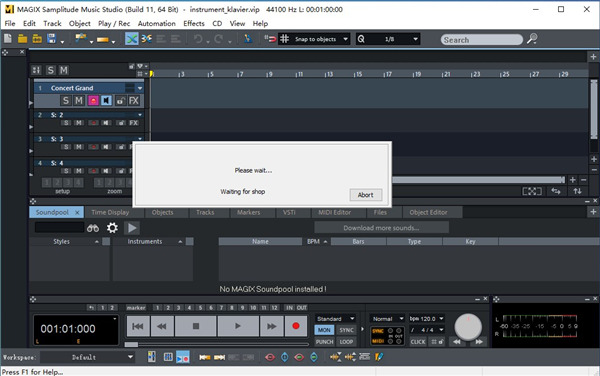Image resolution: width=600 pixels, height=376 pixels.
Task: Toggle the SYNC button in transport
Action: click(x=347, y=330)
